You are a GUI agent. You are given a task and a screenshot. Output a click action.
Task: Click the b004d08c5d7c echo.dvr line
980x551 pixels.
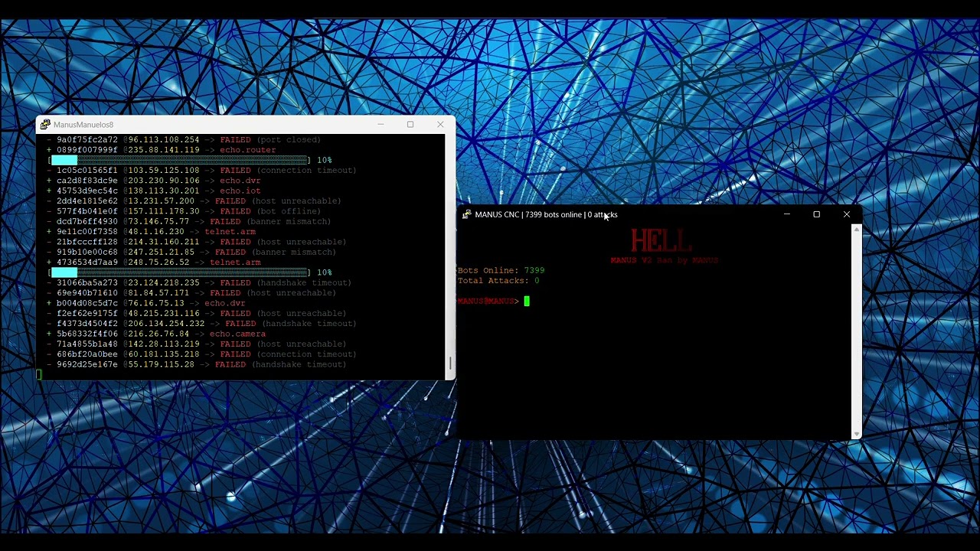click(146, 303)
